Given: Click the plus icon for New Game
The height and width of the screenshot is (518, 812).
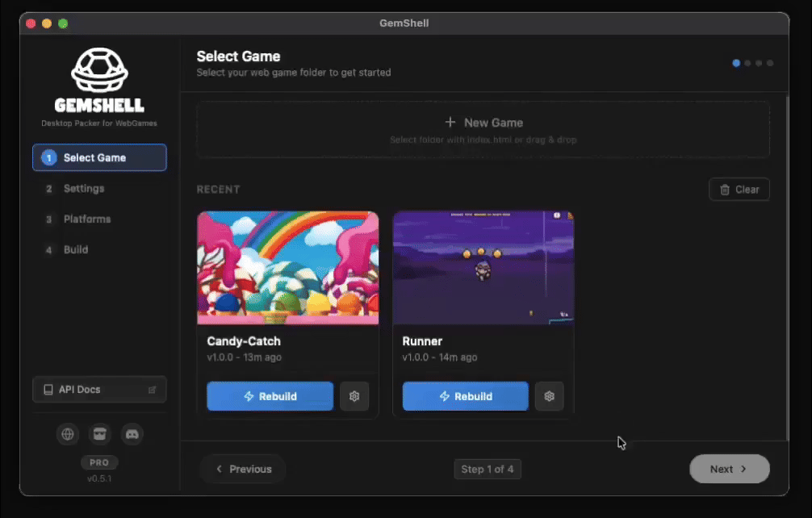Looking at the screenshot, I should [x=450, y=123].
